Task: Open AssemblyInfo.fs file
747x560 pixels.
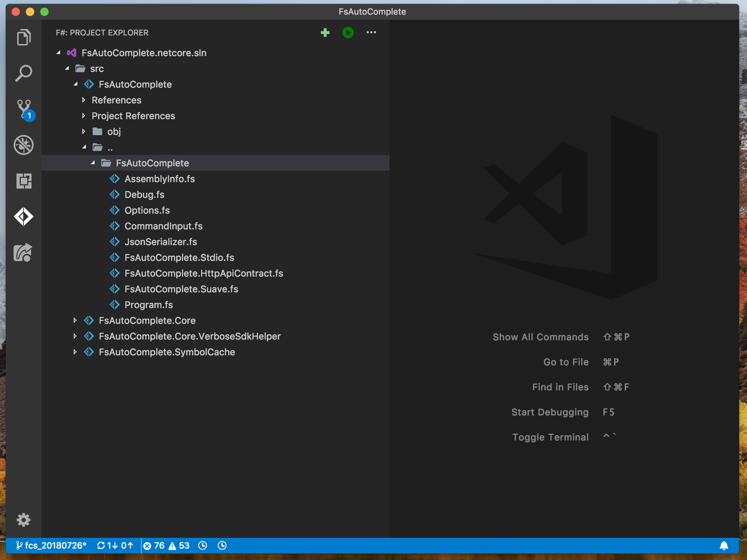Action: pyautogui.click(x=160, y=179)
